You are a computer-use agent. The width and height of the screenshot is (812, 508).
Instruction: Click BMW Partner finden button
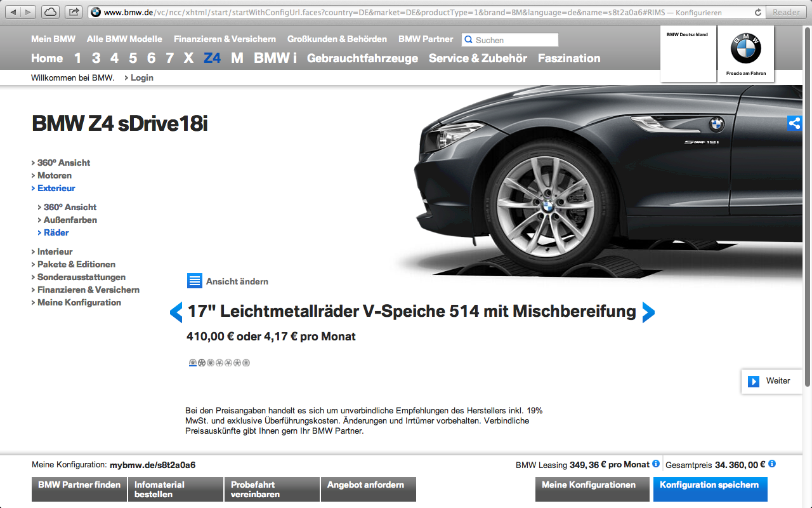point(79,490)
